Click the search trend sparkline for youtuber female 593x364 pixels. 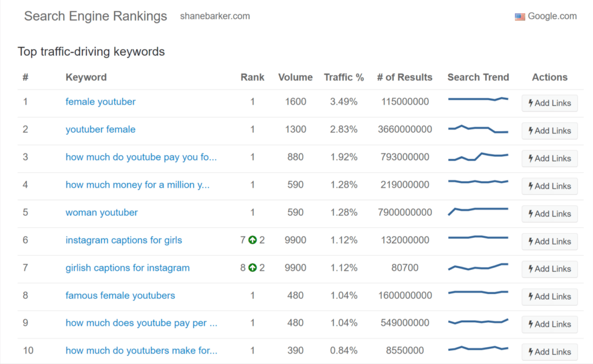(478, 129)
